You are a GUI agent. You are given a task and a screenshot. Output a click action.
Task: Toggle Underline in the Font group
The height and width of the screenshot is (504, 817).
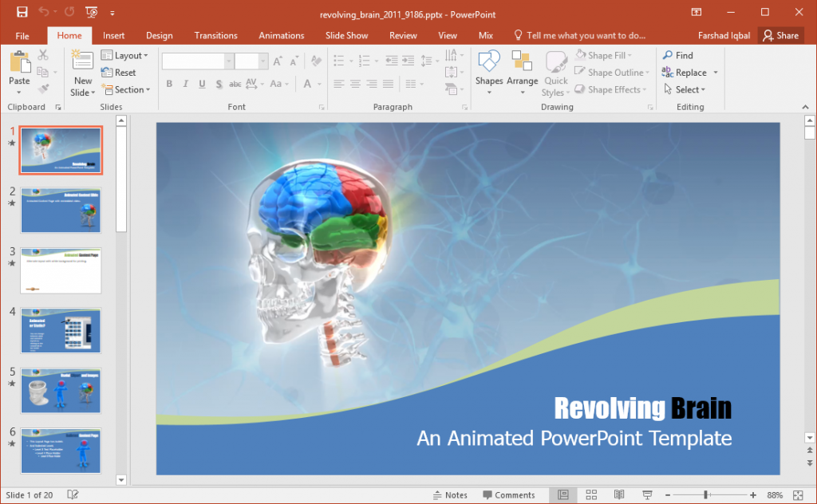pyautogui.click(x=201, y=84)
